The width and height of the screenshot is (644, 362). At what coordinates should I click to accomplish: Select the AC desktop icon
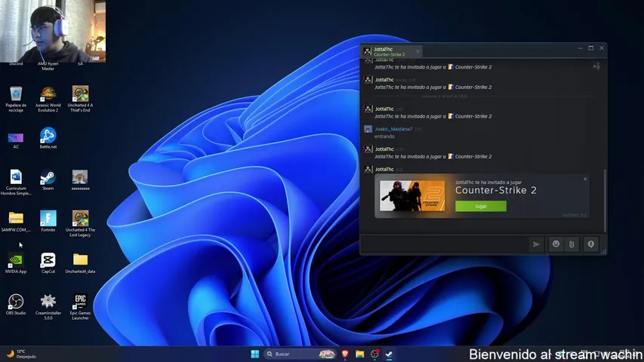[16, 140]
